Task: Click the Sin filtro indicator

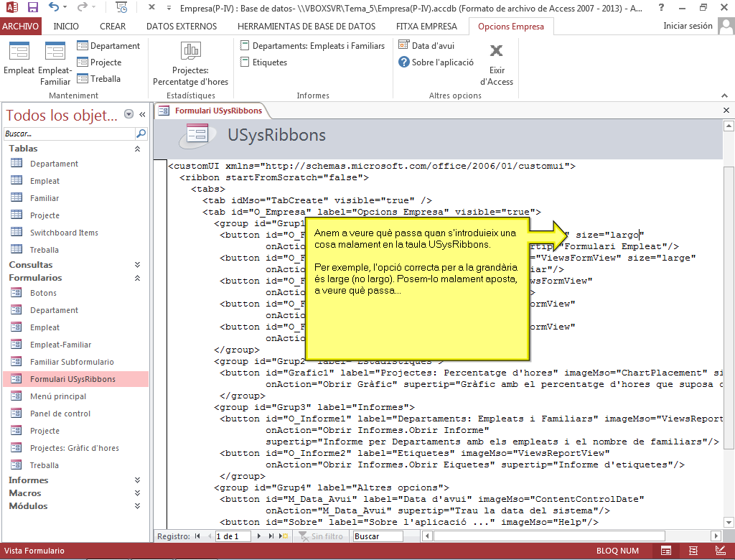Action: [x=322, y=536]
